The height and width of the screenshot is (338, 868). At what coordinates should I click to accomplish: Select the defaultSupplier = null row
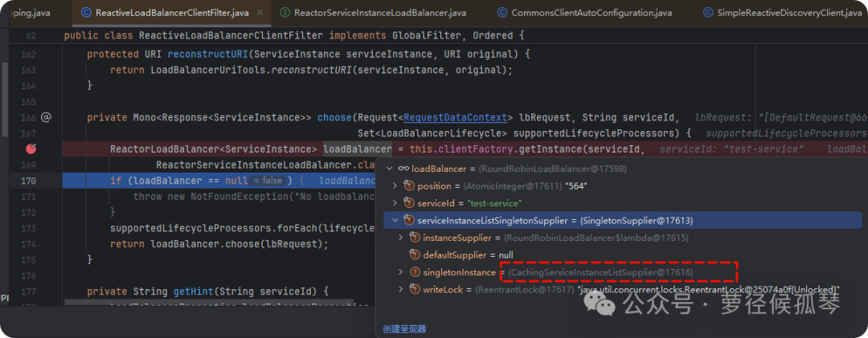468,255
